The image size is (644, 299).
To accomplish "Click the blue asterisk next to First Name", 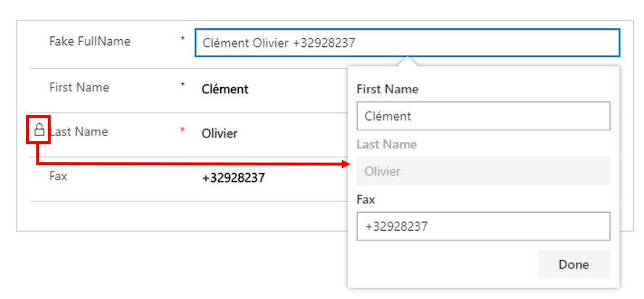I will tap(183, 84).
